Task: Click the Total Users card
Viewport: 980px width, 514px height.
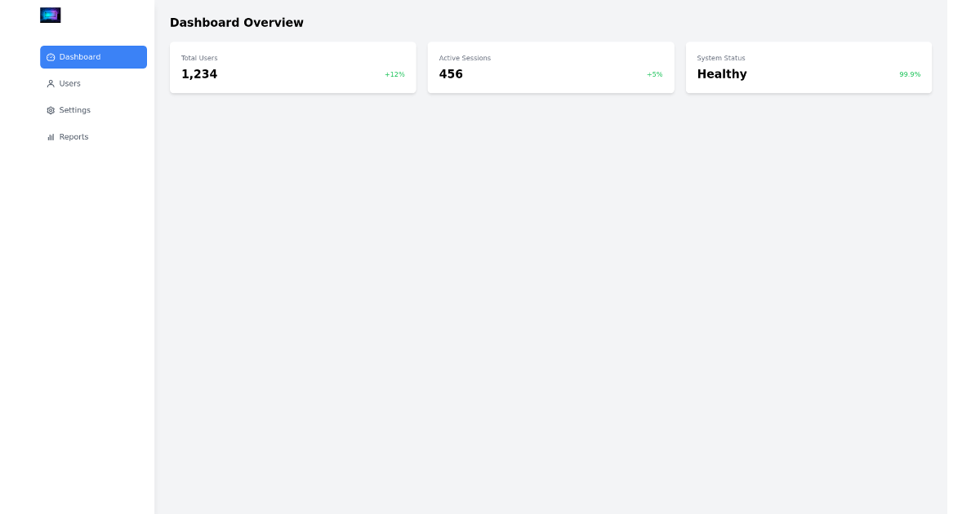Action: 292,67
